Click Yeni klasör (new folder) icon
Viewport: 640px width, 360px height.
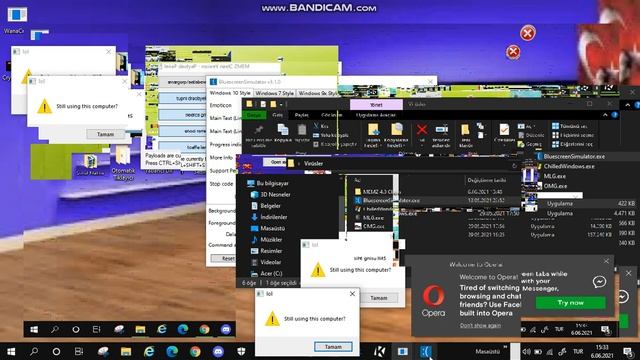pos(465,136)
